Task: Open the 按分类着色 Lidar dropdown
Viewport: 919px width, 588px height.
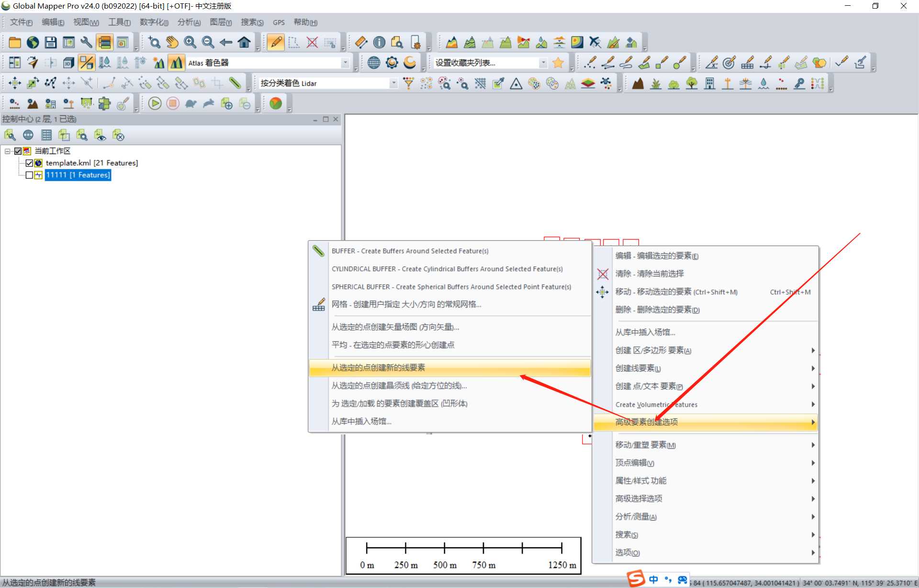Action: point(393,83)
